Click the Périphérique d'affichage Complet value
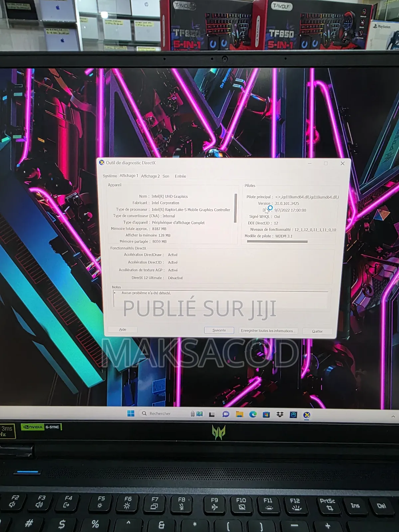This screenshot has width=399, height=532. click(178, 223)
